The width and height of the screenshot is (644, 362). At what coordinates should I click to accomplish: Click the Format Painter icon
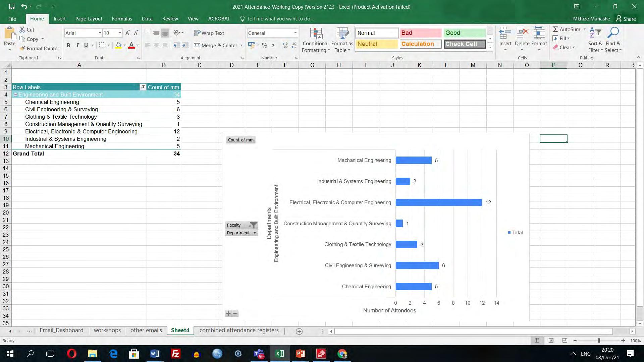22,49
